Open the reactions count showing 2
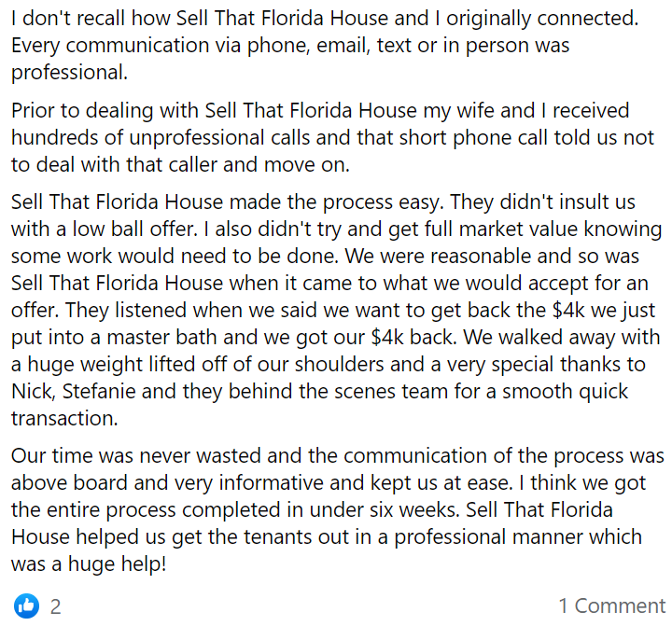This screenshot has width=672, height=626. pos(55,606)
